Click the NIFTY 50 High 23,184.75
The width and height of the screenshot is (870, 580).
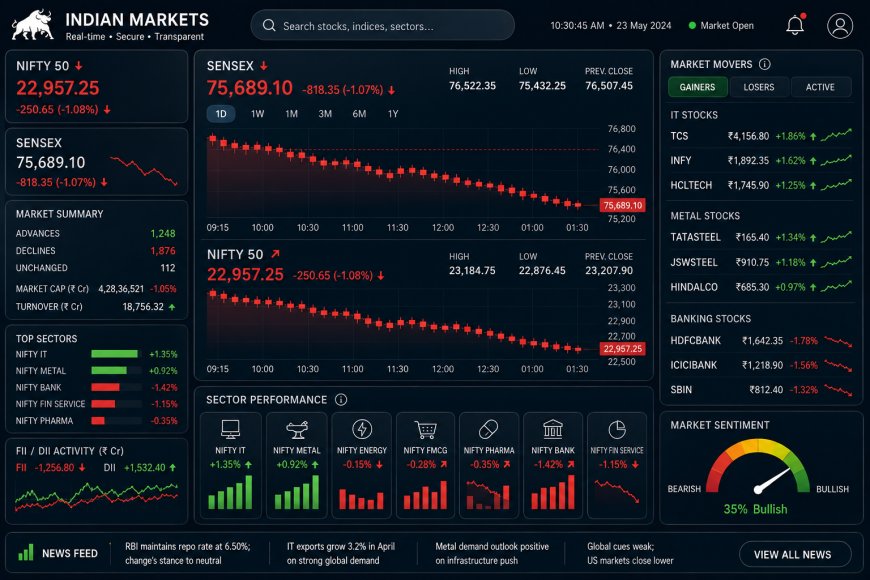coord(472,270)
